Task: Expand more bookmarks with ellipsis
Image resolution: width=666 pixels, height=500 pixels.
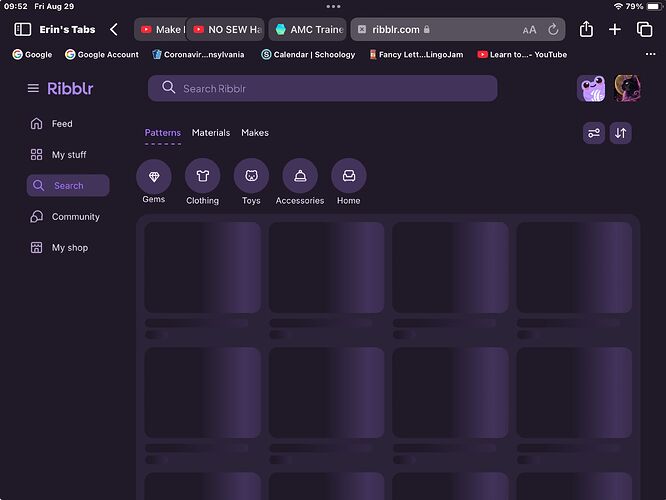Action: click(650, 54)
